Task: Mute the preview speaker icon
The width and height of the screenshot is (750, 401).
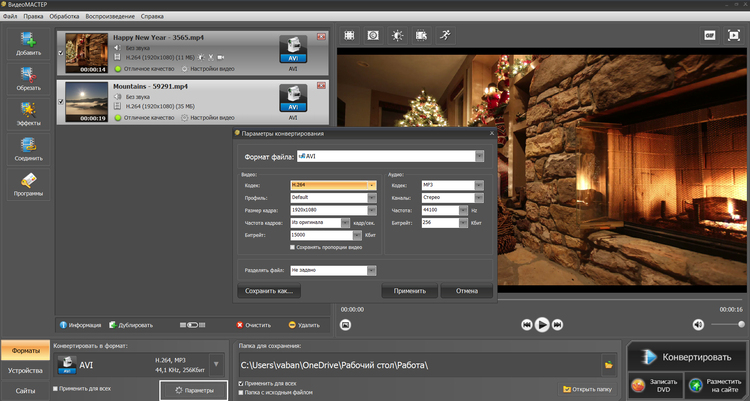Action: coord(698,325)
